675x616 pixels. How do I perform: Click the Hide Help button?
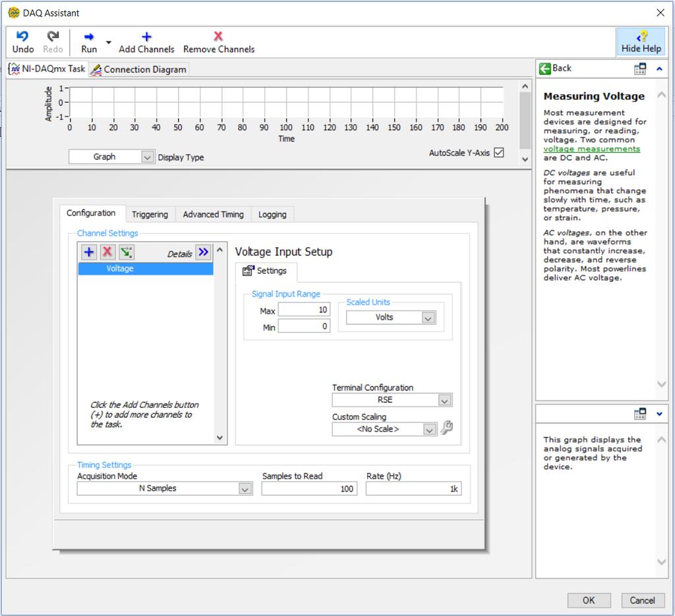(641, 42)
